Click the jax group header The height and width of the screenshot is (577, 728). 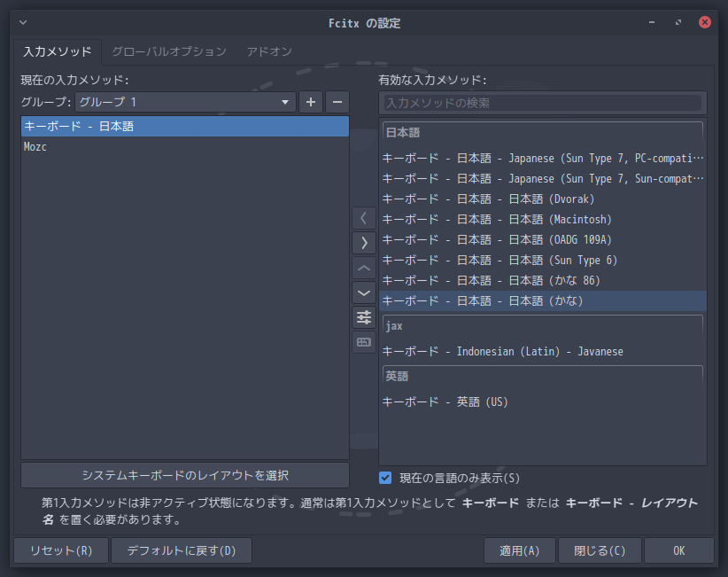(543, 326)
